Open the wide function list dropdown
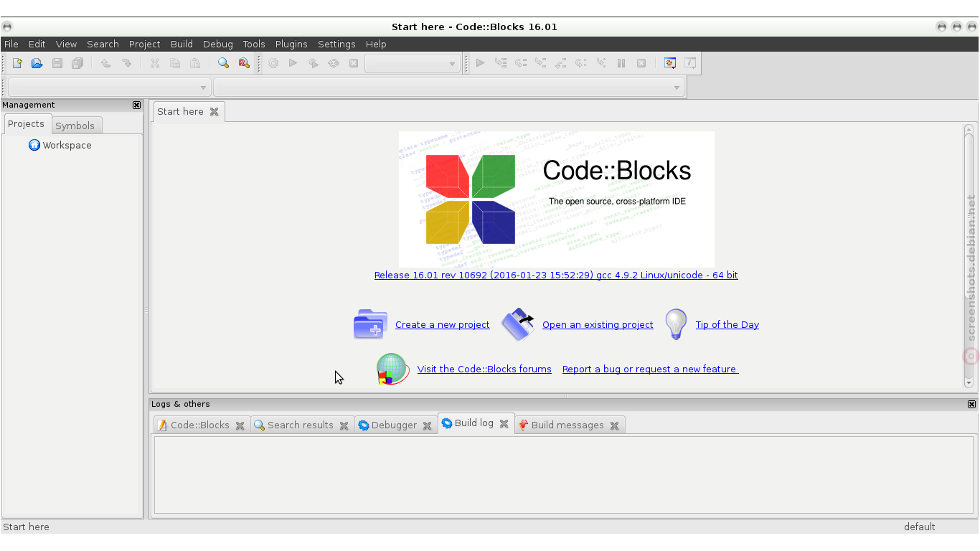980x551 pixels. click(449, 88)
